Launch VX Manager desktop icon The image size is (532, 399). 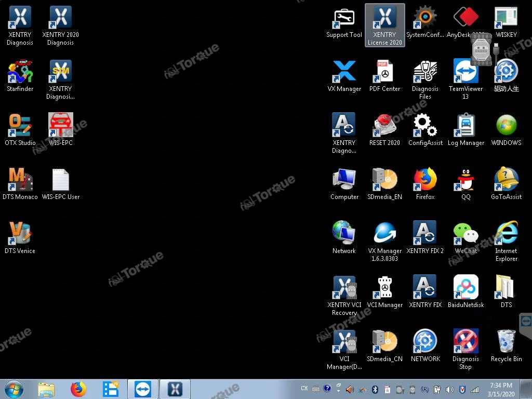(344, 76)
